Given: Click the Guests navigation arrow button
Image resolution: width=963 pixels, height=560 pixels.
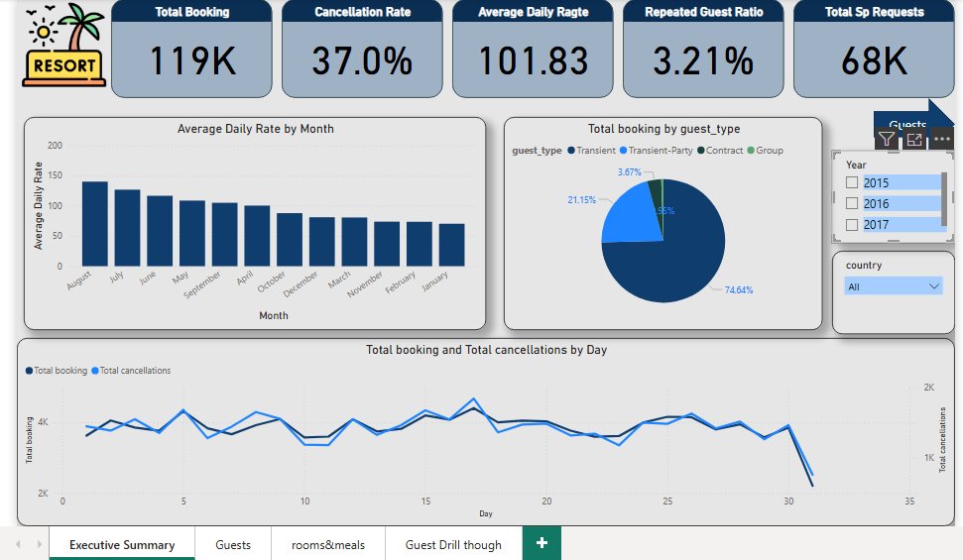Looking at the screenshot, I should [907, 121].
